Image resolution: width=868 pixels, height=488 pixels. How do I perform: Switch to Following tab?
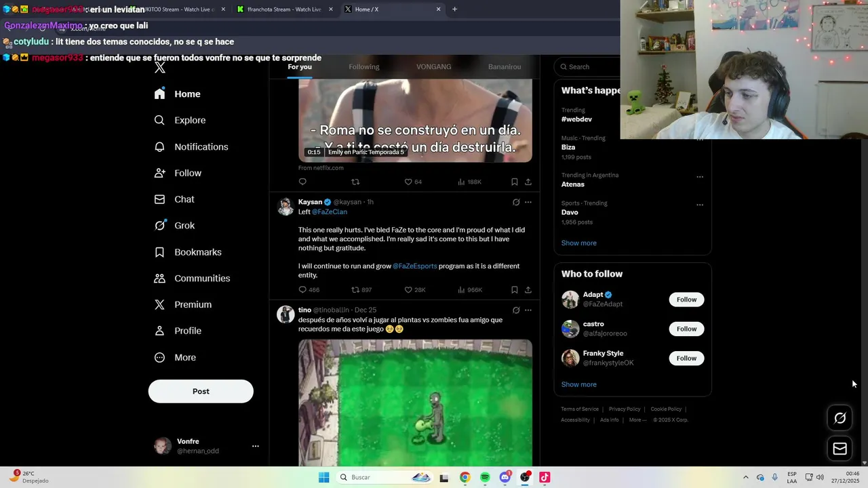tap(364, 66)
